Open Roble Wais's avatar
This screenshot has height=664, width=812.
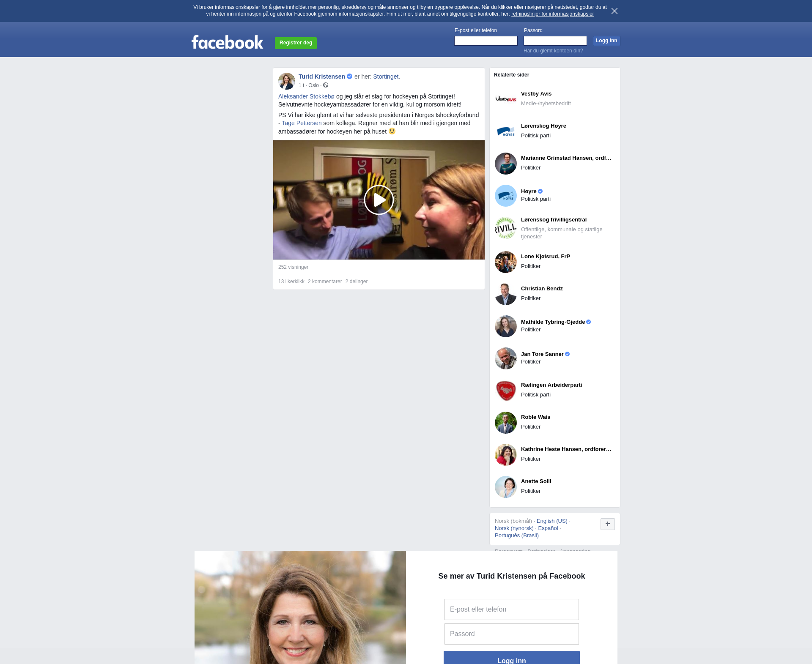506,423
